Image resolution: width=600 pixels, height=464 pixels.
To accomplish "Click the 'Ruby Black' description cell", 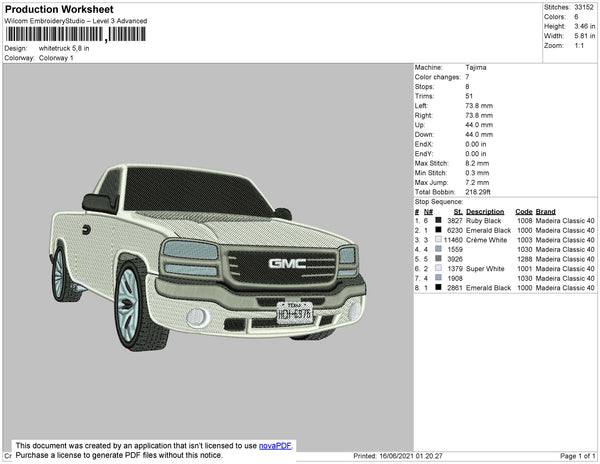I will (x=483, y=221).
